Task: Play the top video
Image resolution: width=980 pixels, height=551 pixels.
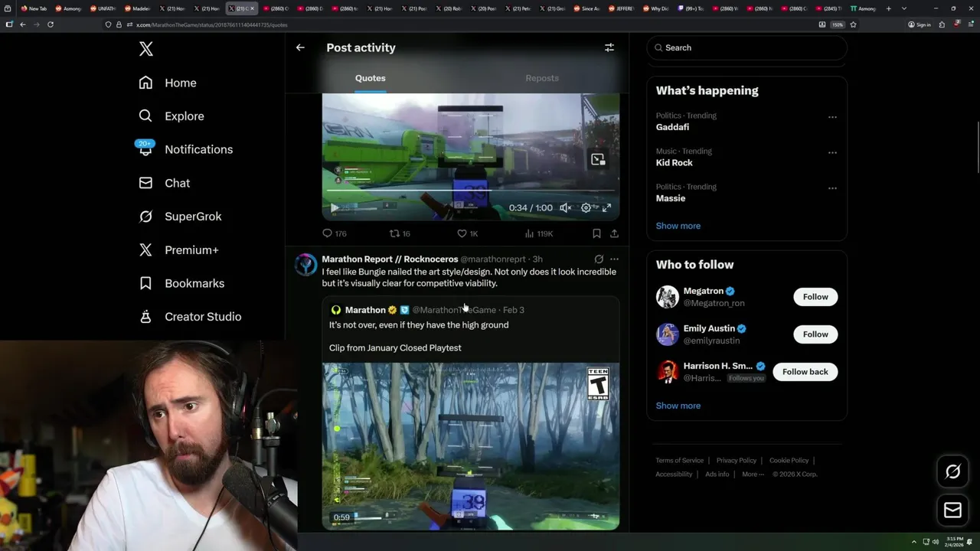Action: [335, 207]
